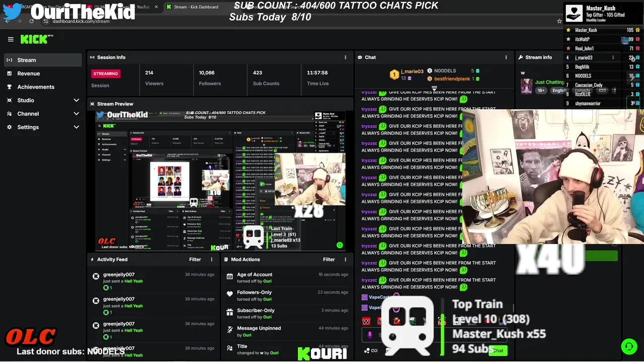The image size is (644, 362).
Task: Bookmark the page with the star icon
Action: (559, 21)
